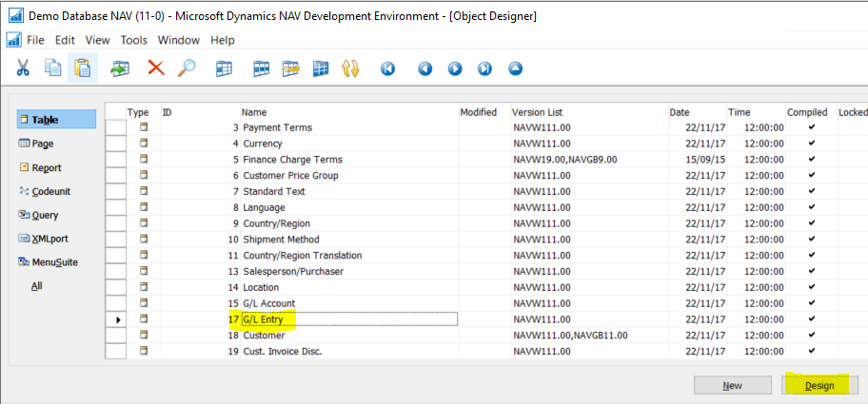Click the Paste clipboard icon

[x=83, y=68]
